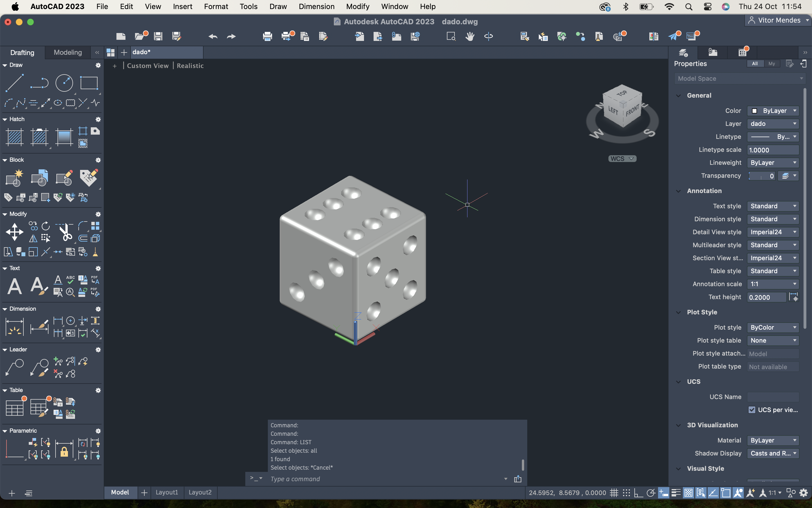Toggle ortho mode in status bar
The width and height of the screenshot is (812, 508).
639,493
